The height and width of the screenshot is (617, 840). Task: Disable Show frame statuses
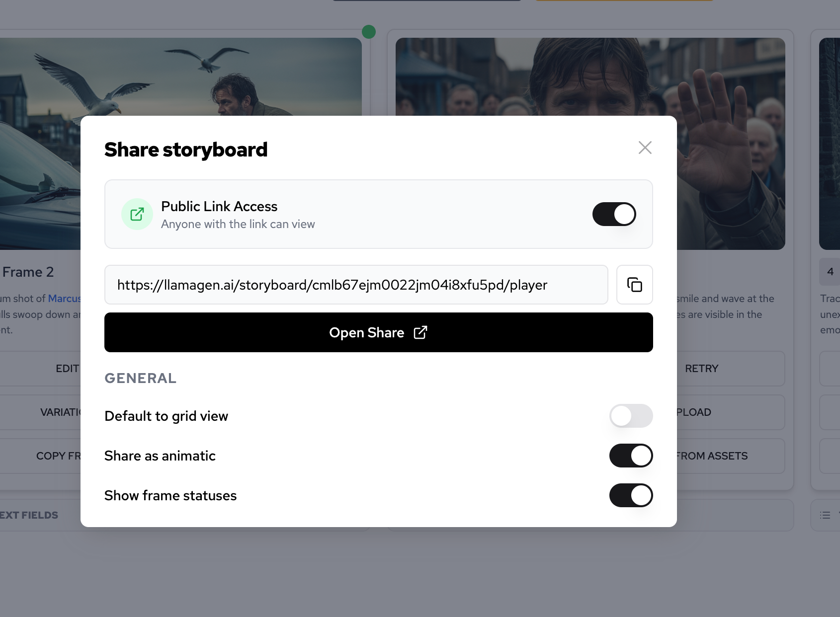click(x=631, y=495)
